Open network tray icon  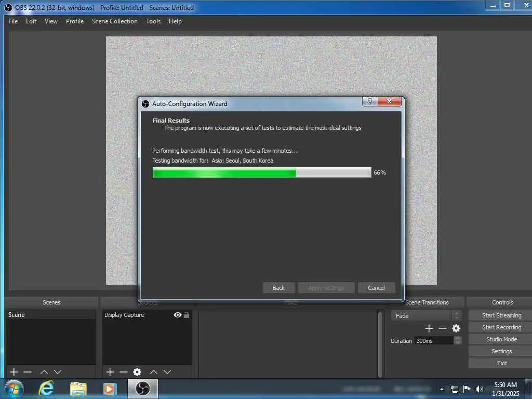[x=454, y=389]
